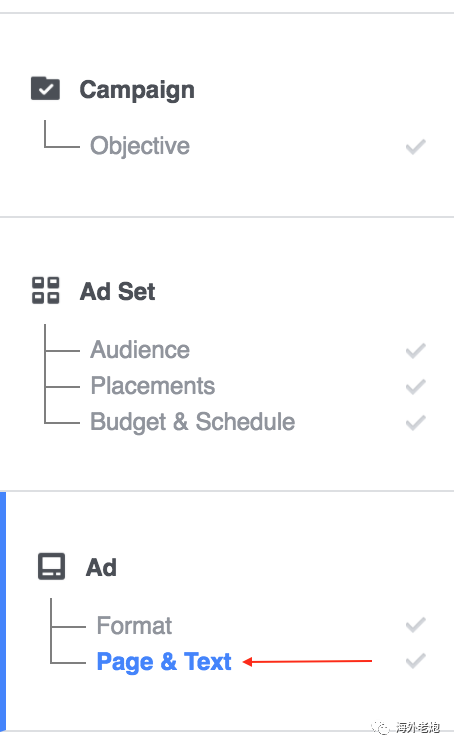Select the Ad section heading
Image resolution: width=454 pixels, height=748 pixels.
pos(101,568)
